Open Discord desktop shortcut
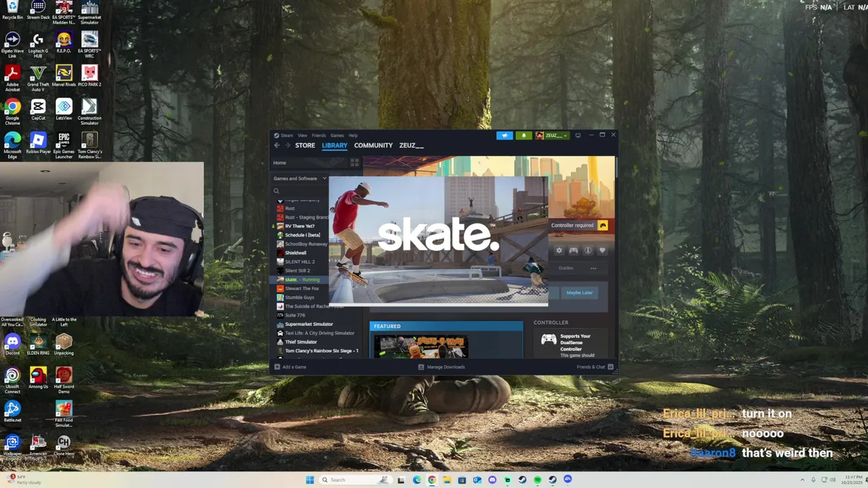This screenshot has height=488, width=868. (x=12, y=344)
